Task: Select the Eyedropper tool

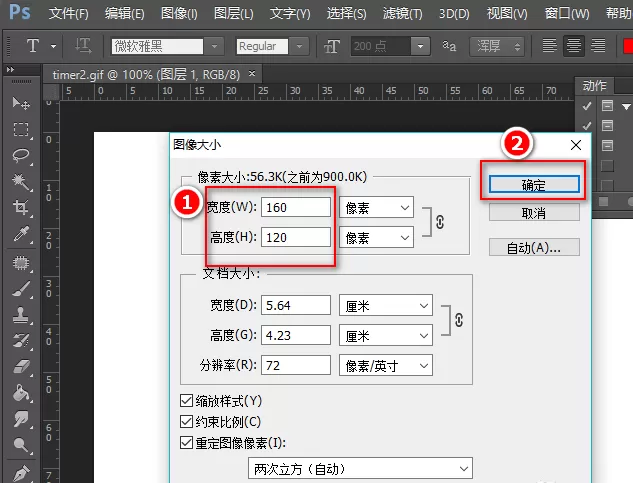Action: pyautogui.click(x=21, y=234)
